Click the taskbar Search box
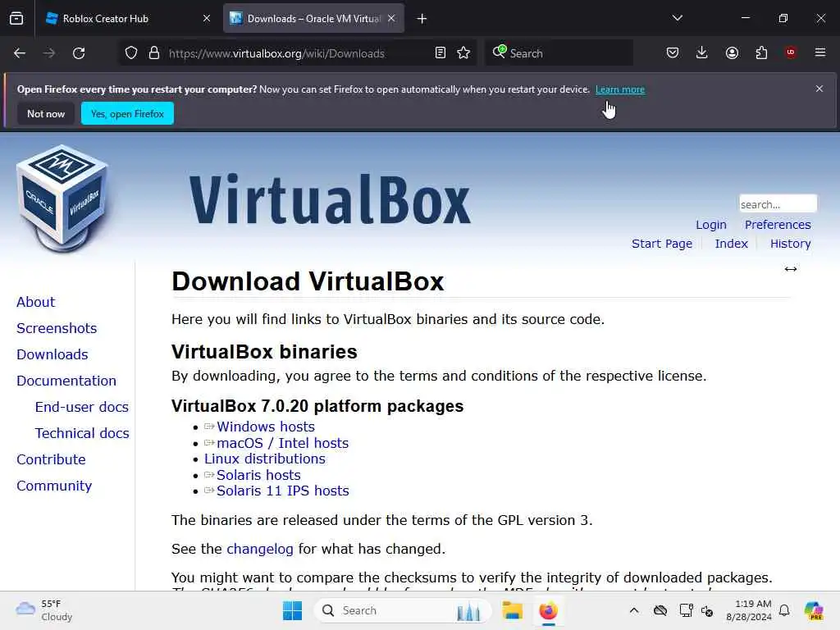The height and width of the screenshot is (630, 840). 402,610
